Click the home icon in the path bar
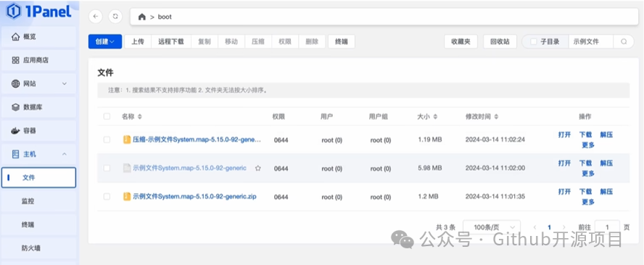The image size is (644, 265). tap(142, 17)
